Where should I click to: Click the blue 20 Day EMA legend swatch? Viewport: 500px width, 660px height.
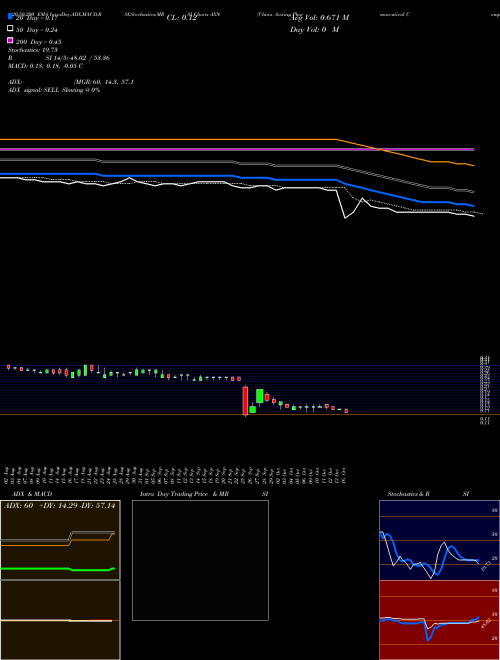coord(10,16)
